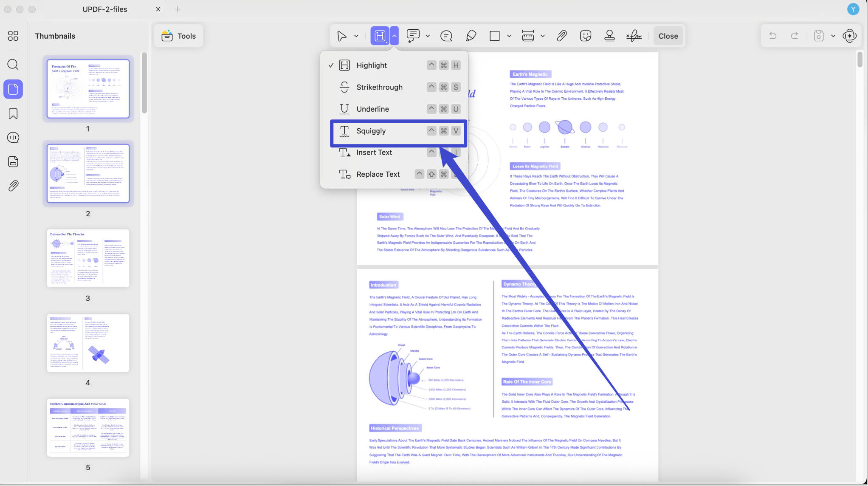Open the search panel in sidebar

(x=13, y=65)
